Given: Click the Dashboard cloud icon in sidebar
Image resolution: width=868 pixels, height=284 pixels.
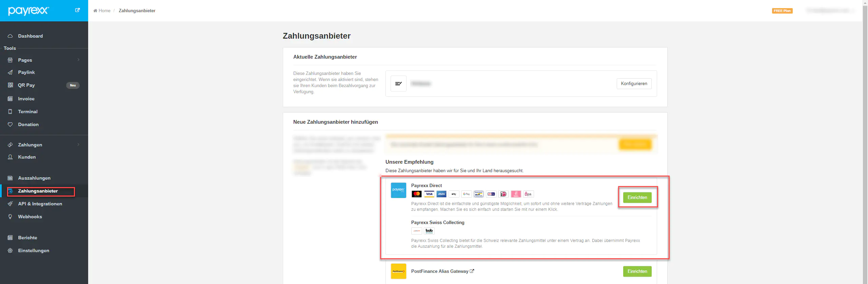Looking at the screenshot, I should point(10,36).
